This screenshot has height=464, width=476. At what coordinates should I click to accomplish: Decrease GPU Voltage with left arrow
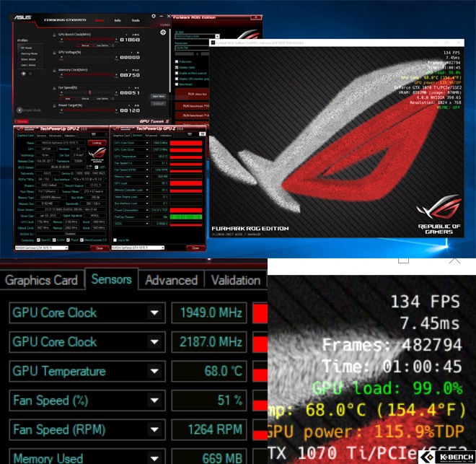point(61,57)
